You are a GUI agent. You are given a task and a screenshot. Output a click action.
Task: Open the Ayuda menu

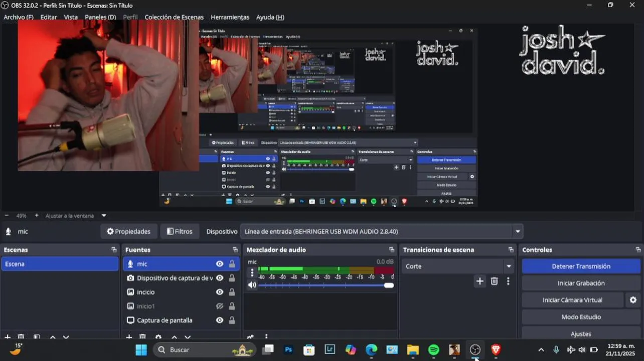(x=270, y=17)
